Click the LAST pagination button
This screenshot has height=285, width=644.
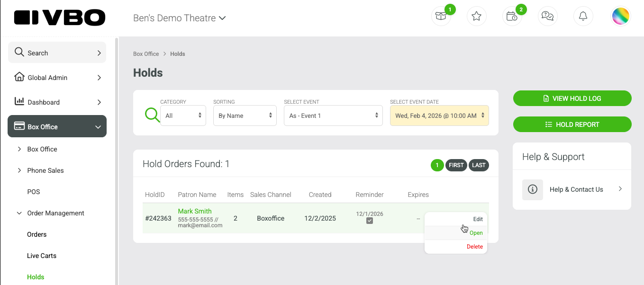click(479, 165)
